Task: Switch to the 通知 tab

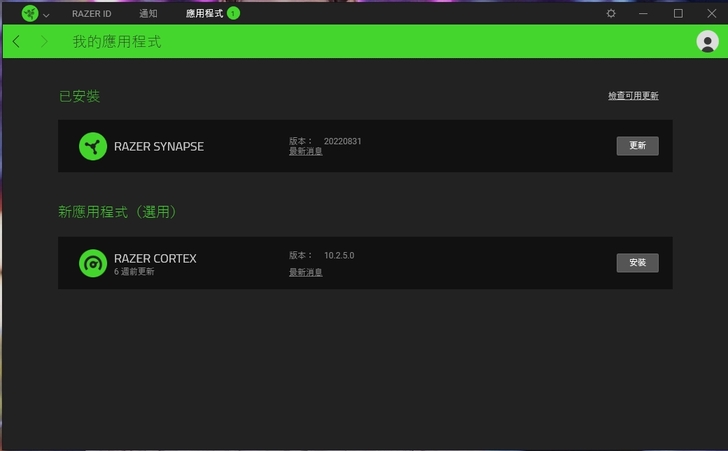Action: pos(148,13)
